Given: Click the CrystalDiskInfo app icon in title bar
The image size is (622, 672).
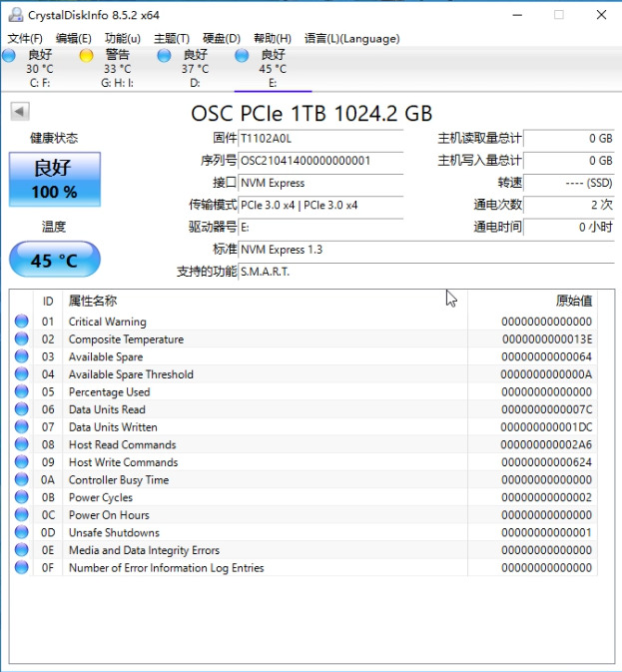Looking at the screenshot, I should (x=16, y=15).
